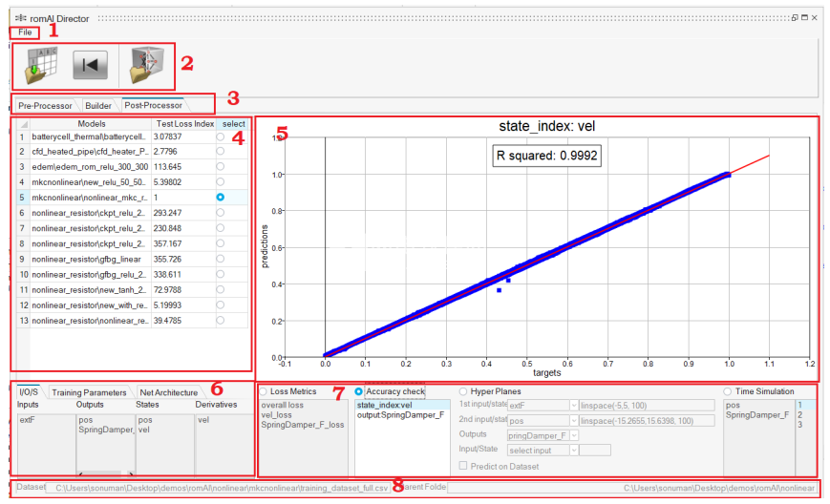The width and height of the screenshot is (830, 504).
Task: Click the mkcnonlinear\nonlinear_mkc model row name
Action: [89, 198]
